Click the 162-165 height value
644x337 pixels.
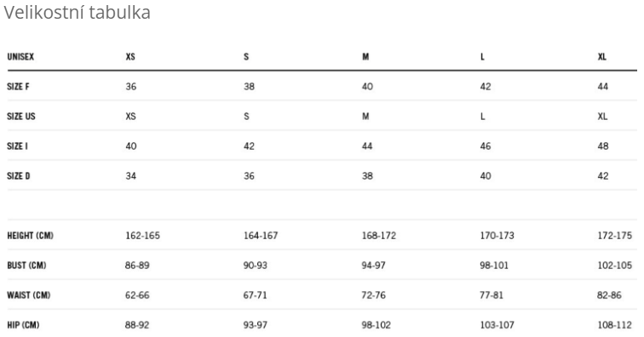pos(142,236)
